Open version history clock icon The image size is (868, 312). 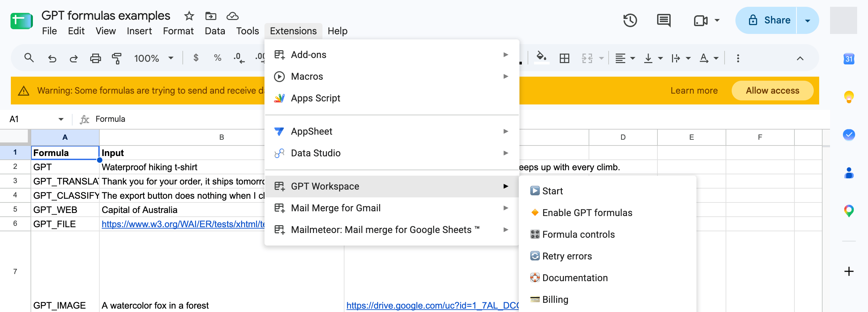(x=630, y=20)
